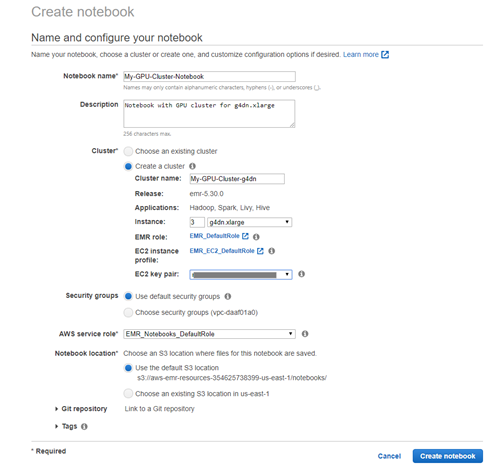Open the EMR_EC2_DefaultRole link
Image resolution: width=493 pixels, height=469 pixels.
coord(222,251)
